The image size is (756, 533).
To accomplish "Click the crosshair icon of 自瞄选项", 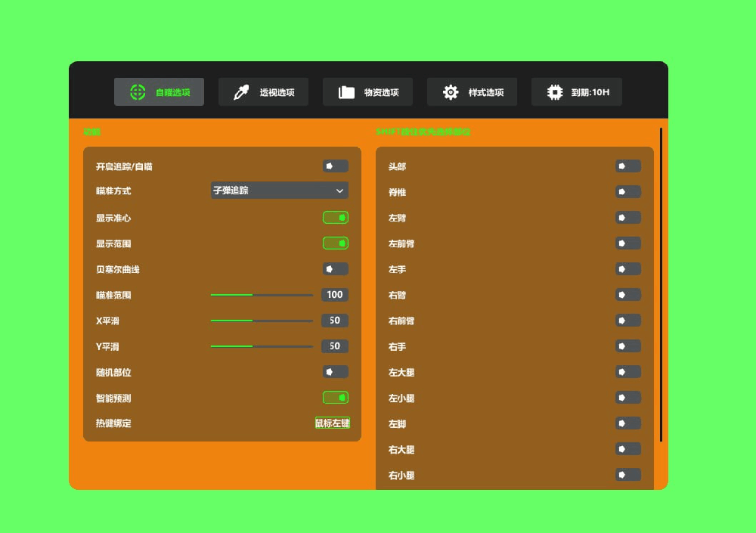I will click(x=138, y=92).
